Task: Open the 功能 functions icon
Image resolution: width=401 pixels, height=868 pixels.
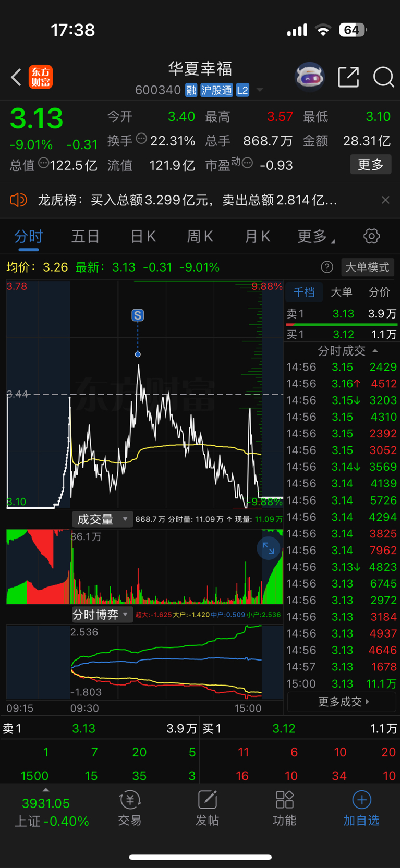Action: click(x=284, y=808)
